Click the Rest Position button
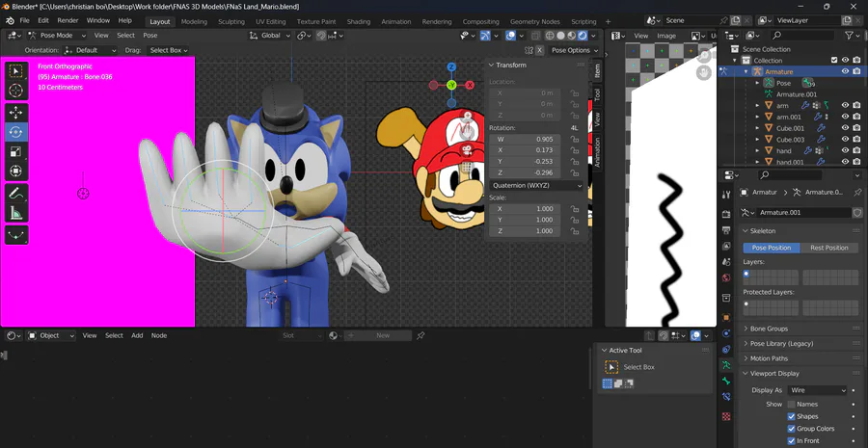 click(829, 248)
